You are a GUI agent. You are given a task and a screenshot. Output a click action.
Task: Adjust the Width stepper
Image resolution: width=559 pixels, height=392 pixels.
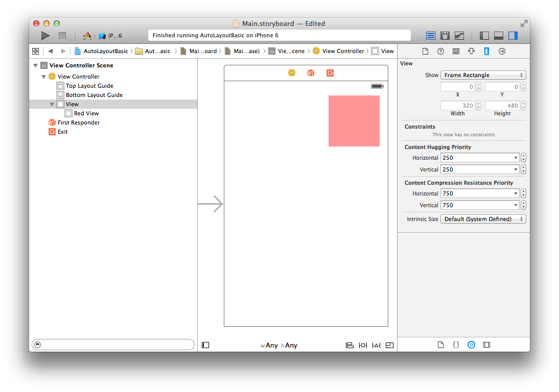tap(479, 106)
